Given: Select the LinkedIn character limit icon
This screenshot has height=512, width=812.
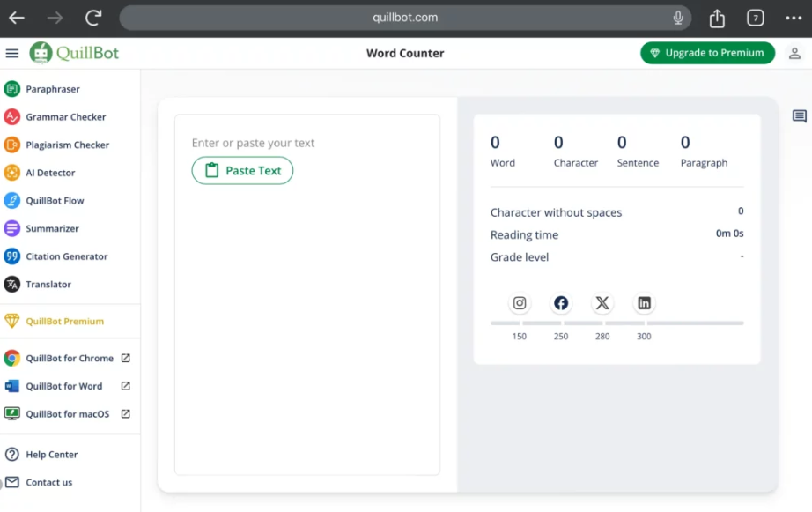Looking at the screenshot, I should click(x=644, y=303).
